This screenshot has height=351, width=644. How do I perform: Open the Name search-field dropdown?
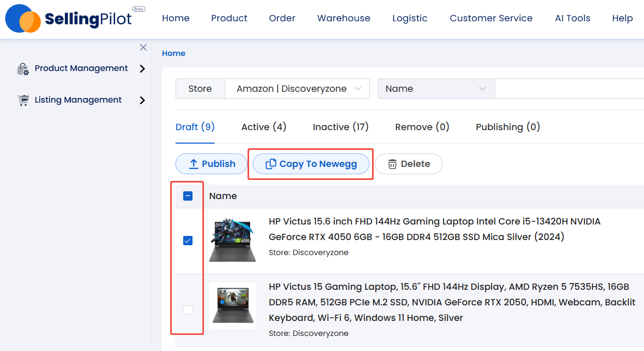[x=436, y=89]
